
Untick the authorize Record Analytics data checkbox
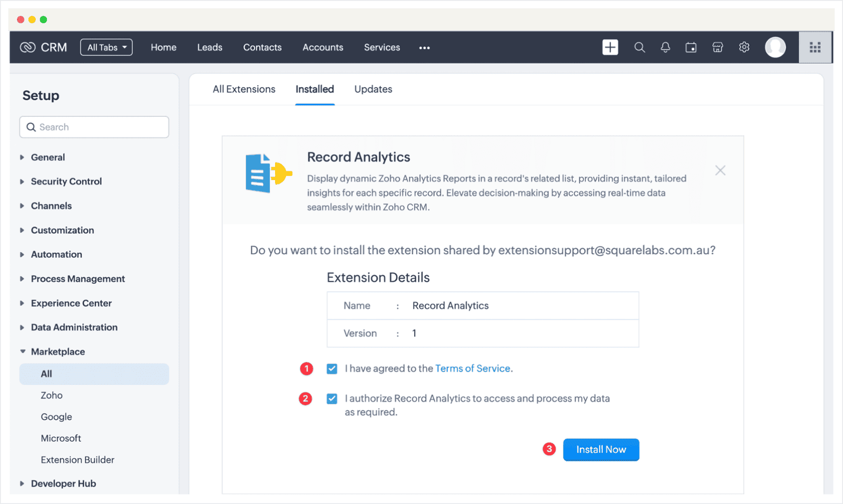coord(332,399)
